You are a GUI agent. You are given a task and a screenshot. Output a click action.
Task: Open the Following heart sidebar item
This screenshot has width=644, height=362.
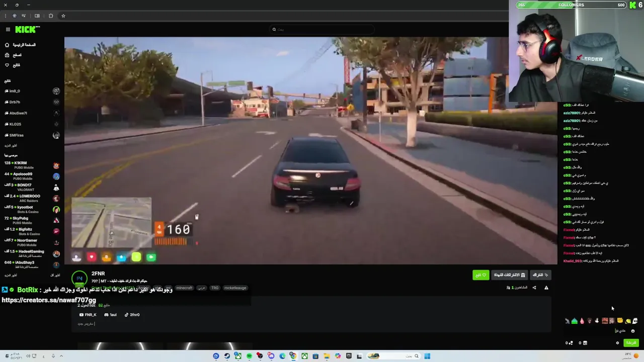(13, 65)
